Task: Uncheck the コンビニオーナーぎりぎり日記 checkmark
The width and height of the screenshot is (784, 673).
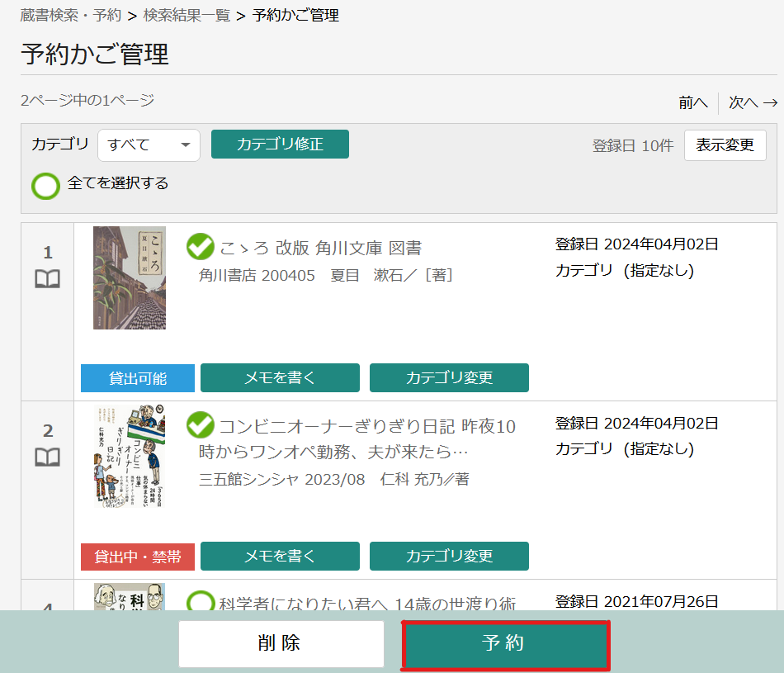Action: (200, 424)
